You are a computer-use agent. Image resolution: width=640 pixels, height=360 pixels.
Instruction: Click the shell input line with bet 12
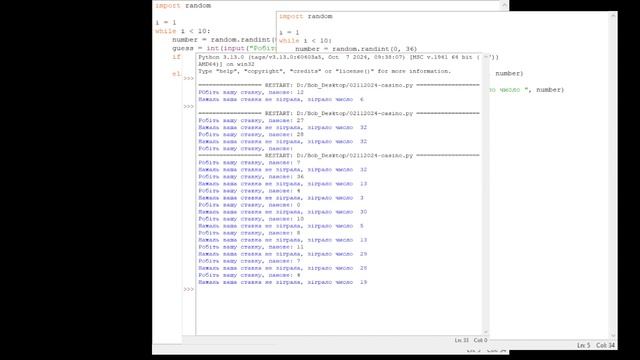click(251, 92)
